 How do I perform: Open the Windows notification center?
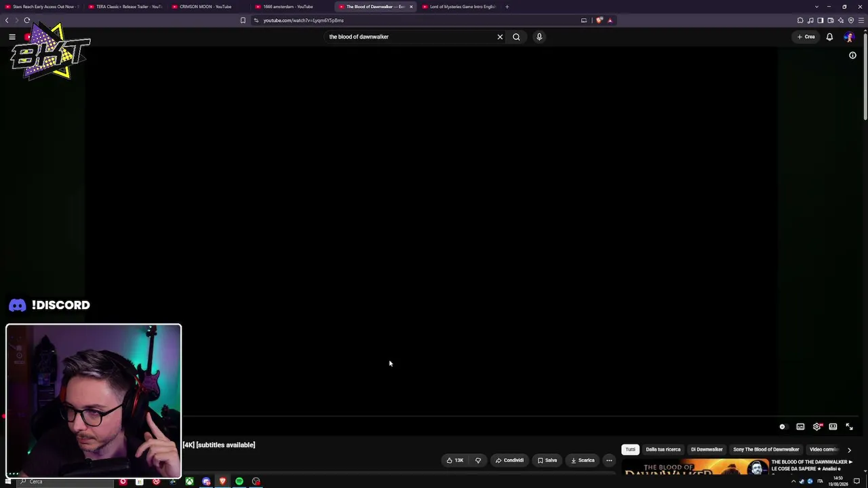coord(856,481)
